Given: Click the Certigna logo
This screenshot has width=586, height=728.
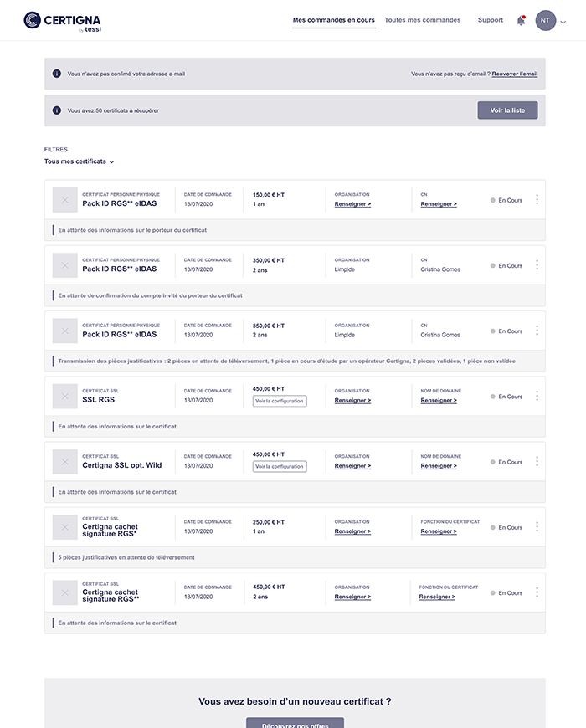Looking at the screenshot, I should (63, 21).
